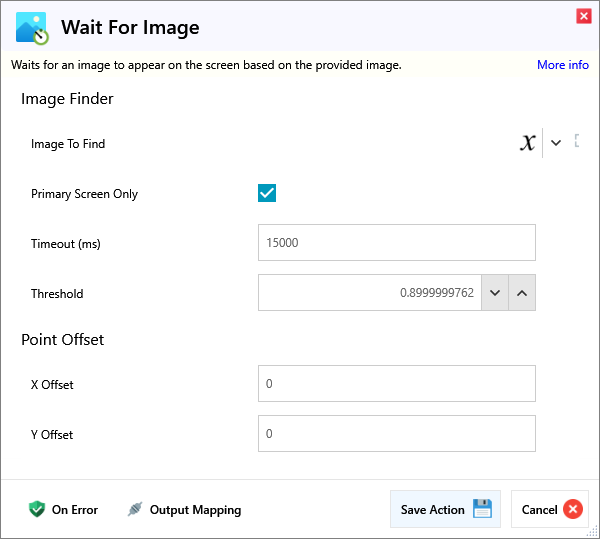
Task: Click the On Error shield icon
Action: click(37, 509)
